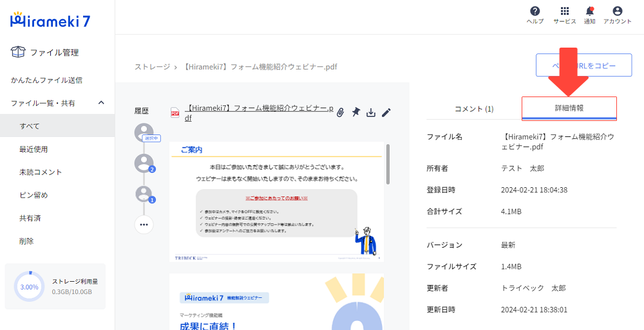Click the second preview page 成果に直結

276,302
